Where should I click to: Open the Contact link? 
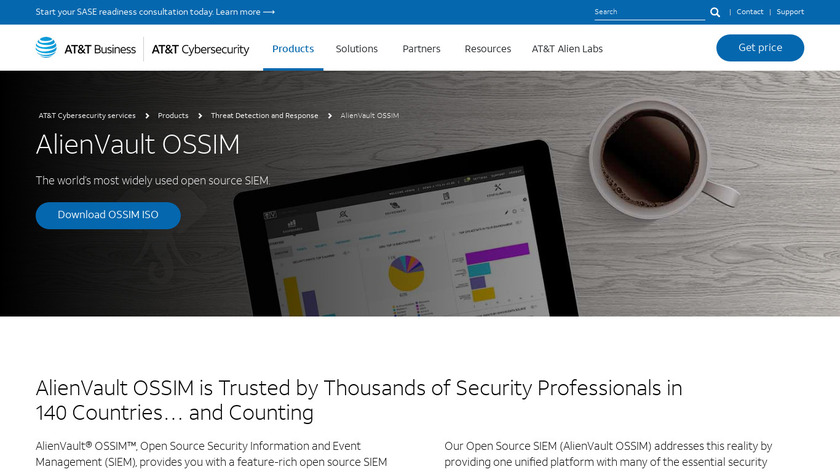click(x=749, y=12)
